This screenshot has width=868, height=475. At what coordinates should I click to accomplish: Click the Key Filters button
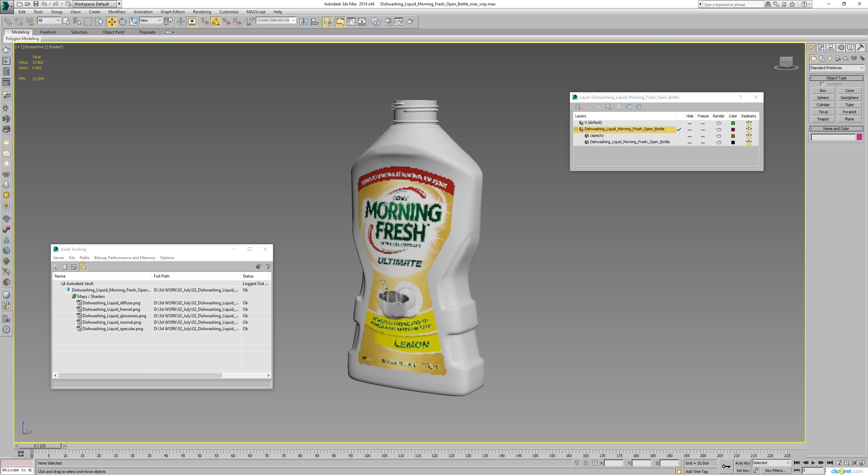775,471
